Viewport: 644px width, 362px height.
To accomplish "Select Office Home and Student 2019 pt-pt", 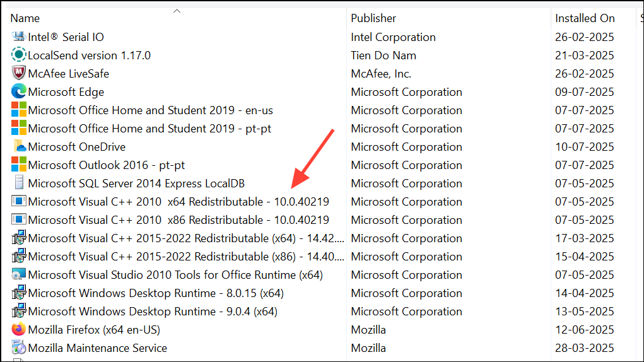I will point(149,129).
